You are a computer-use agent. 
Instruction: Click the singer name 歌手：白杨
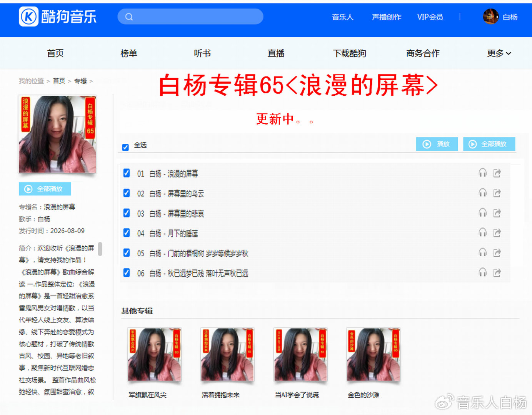point(35,219)
